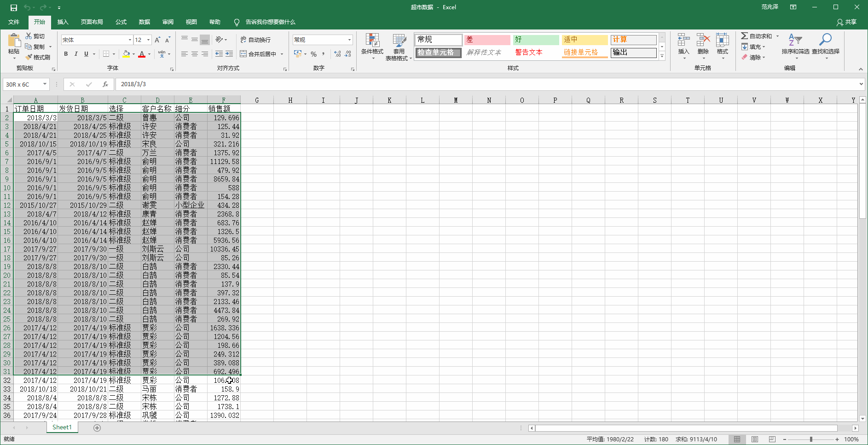
Task: Switch to the 页面布局 Page Layout tab
Action: coord(92,22)
